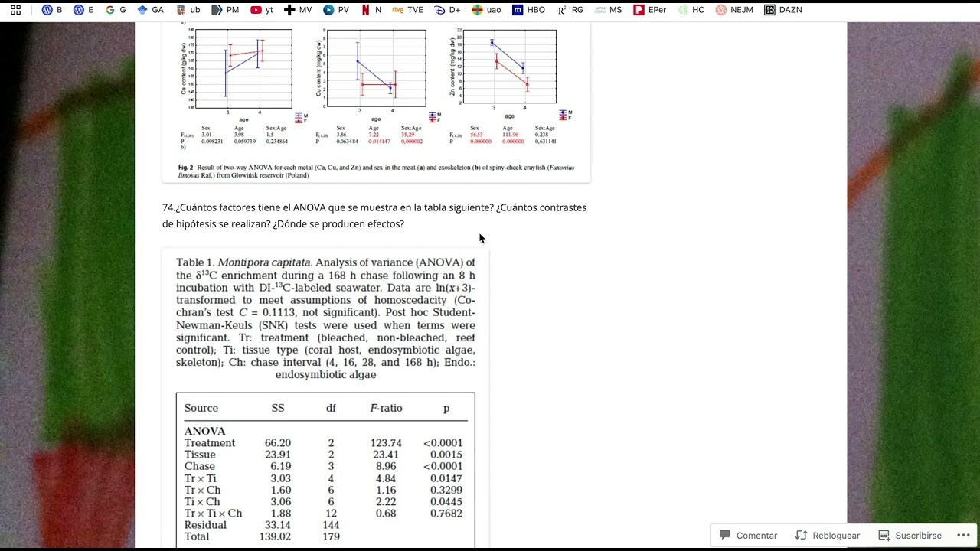Click the F-ratio value 123.74
980x551 pixels.
(386, 443)
